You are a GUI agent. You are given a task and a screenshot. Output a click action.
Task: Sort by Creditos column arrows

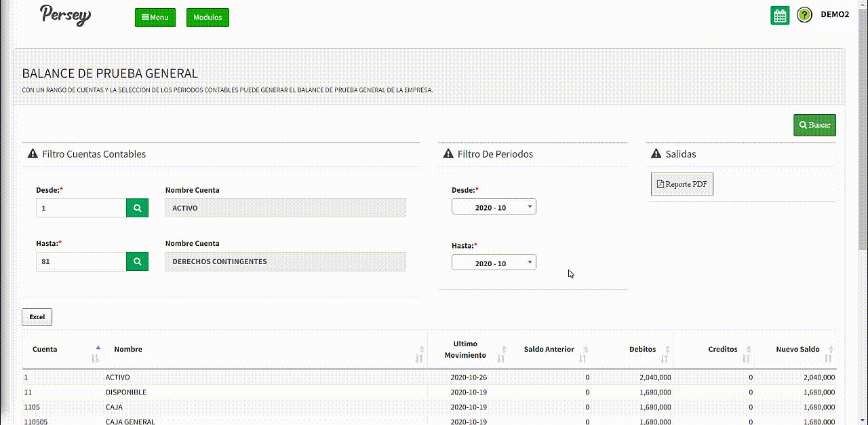coord(747,354)
